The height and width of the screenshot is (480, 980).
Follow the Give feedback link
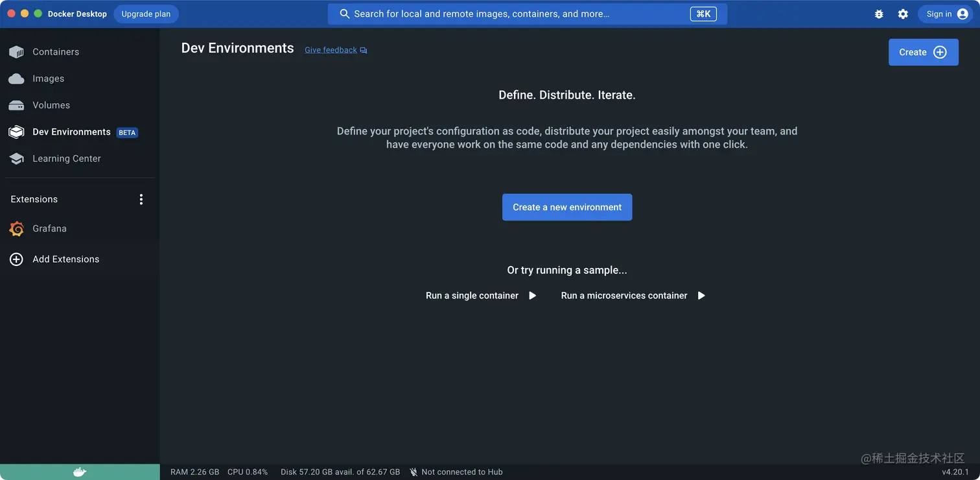pyautogui.click(x=331, y=50)
